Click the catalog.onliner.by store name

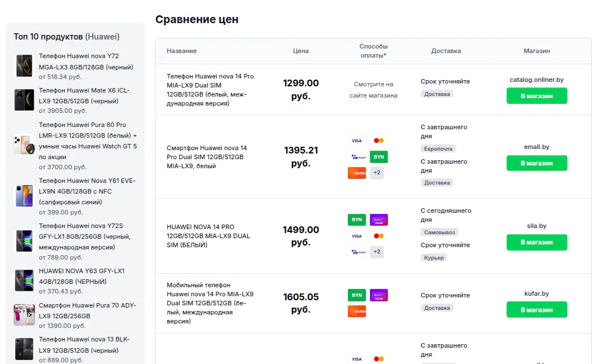pos(536,80)
